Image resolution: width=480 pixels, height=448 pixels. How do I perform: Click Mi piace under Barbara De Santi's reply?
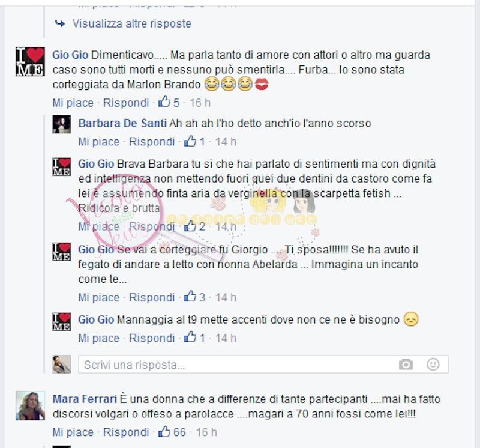98,142
